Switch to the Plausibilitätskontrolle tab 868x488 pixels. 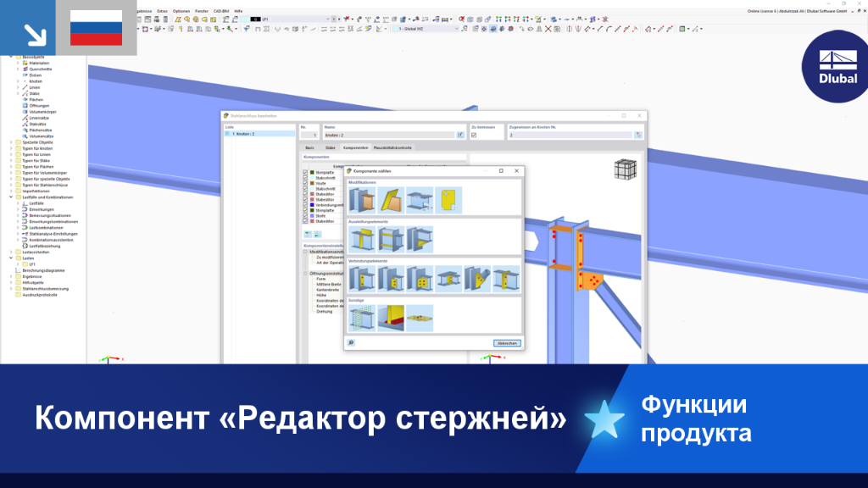click(392, 147)
